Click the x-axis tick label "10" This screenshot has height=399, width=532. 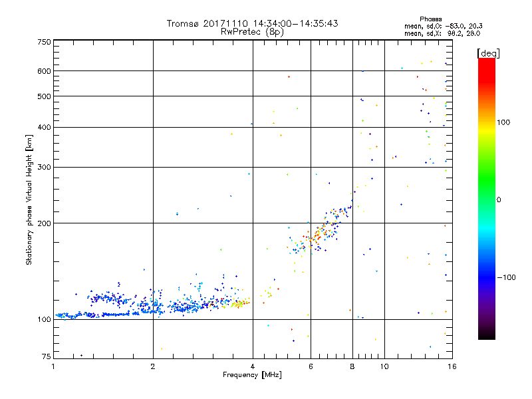pyautogui.click(x=384, y=366)
